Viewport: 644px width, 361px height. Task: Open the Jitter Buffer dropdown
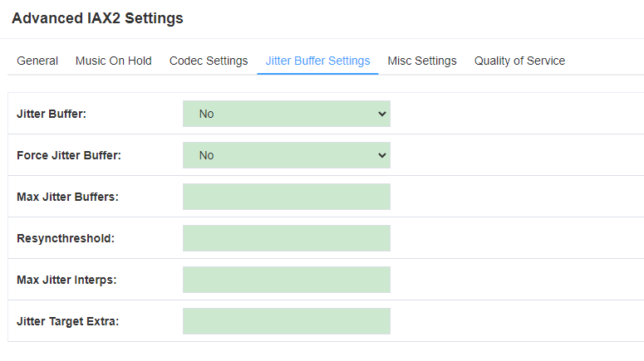tap(287, 114)
